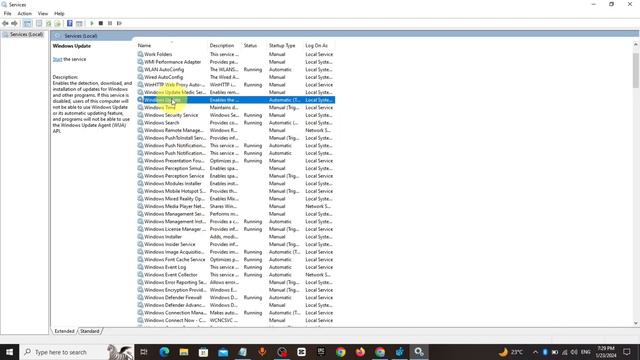Open Help via blue question icon
640x360 pixels.
(70, 23)
